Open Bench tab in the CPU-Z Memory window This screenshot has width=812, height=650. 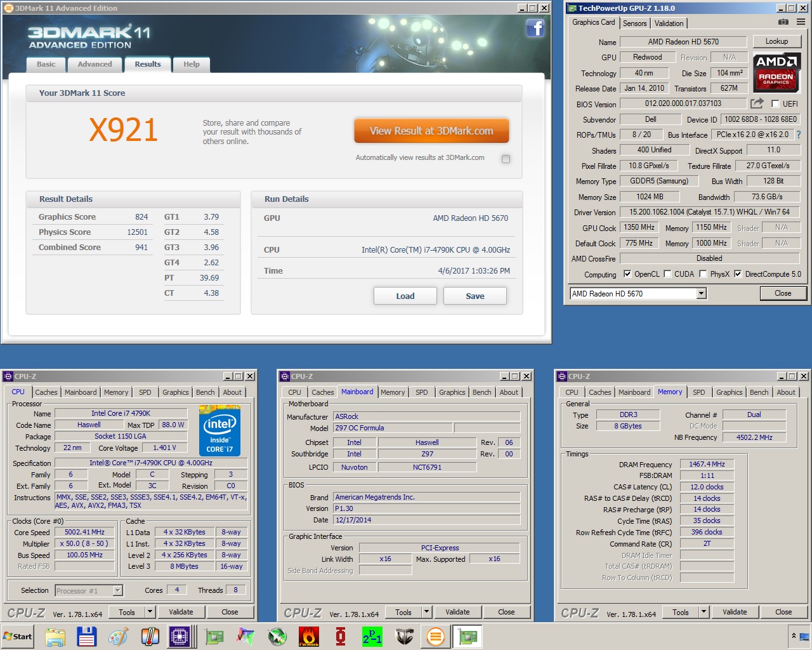[759, 392]
